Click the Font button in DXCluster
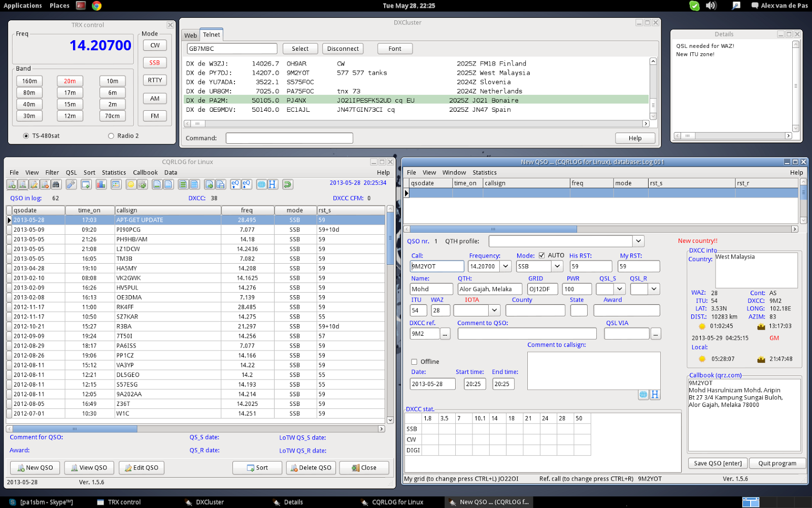Screen dimensions: 812x508 point(395,49)
